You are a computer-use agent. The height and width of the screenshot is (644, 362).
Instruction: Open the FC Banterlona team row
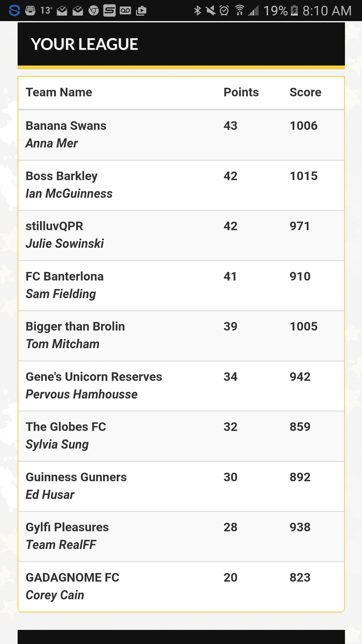pos(181,286)
